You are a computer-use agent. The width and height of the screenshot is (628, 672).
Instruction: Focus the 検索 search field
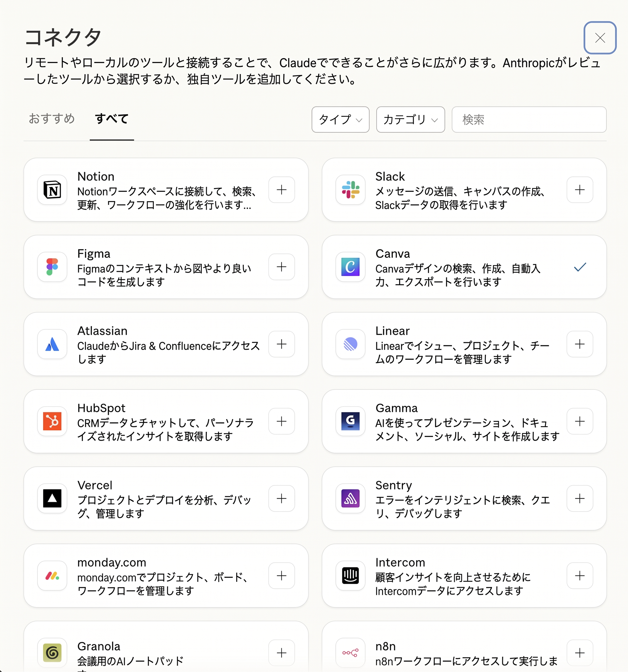(529, 120)
